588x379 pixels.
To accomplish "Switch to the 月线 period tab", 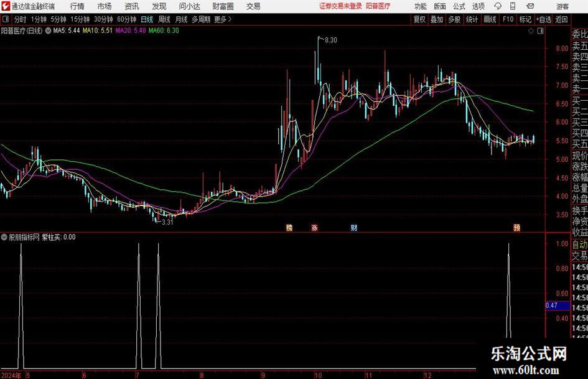I will pos(182,19).
